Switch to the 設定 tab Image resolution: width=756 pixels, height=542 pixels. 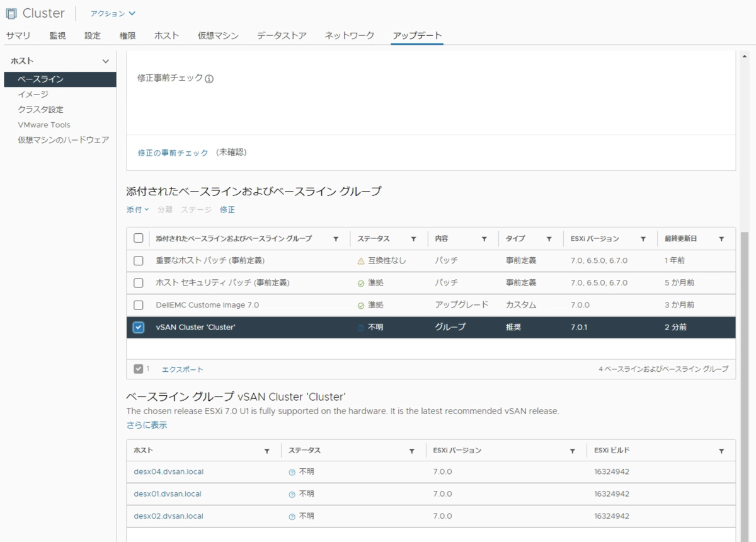click(93, 35)
